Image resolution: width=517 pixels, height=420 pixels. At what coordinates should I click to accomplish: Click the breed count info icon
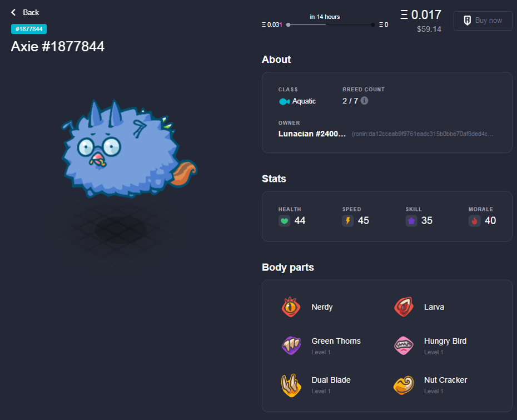click(x=364, y=101)
